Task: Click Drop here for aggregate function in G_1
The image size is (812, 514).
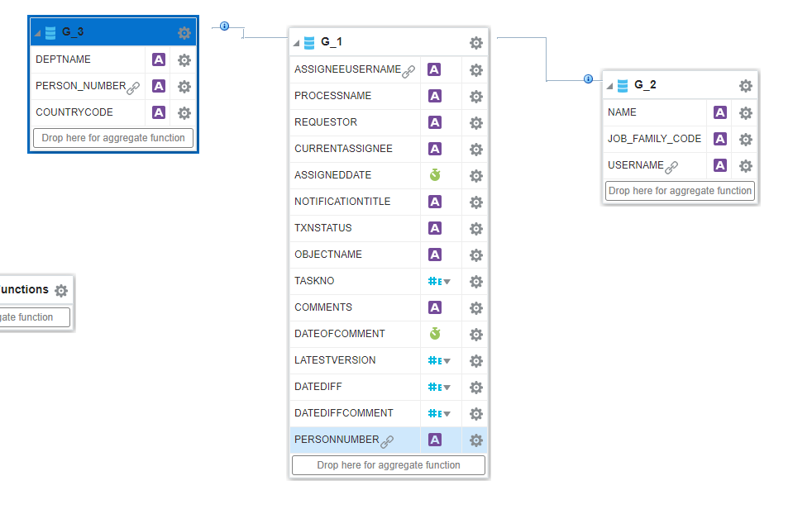Action: [388, 465]
